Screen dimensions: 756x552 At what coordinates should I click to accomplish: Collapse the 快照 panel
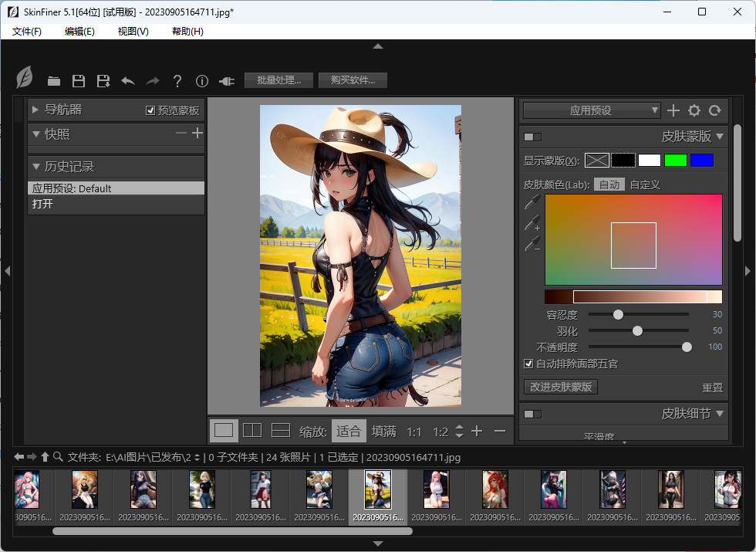(x=35, y=134)
